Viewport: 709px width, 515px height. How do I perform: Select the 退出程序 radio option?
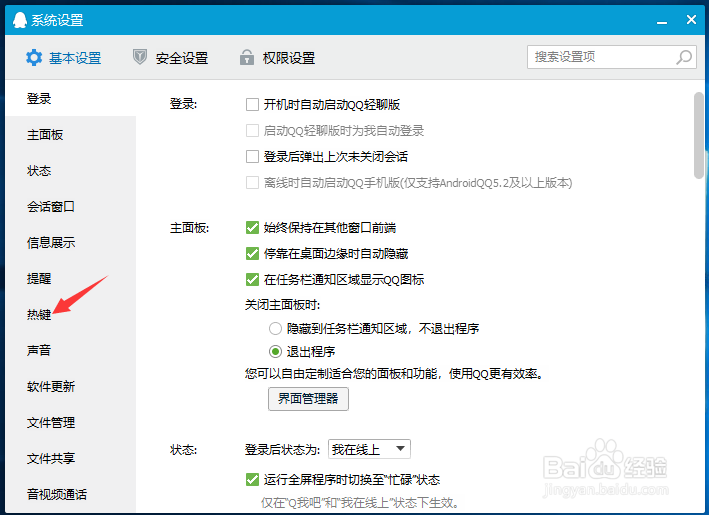(x=275, y=351)
